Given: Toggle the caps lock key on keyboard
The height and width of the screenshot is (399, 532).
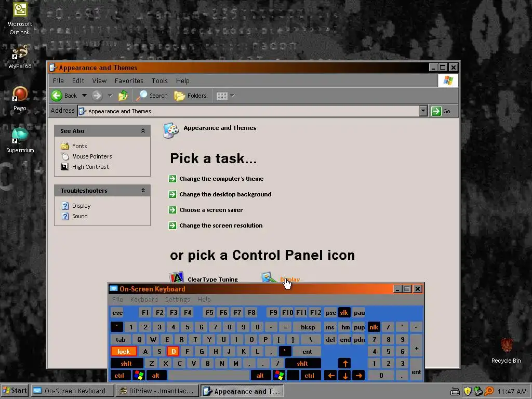Looking at the screenshot, I should tap(124, 352).
